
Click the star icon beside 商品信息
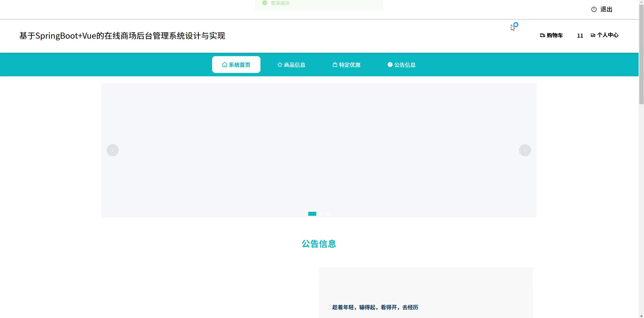tap(280, 65)
